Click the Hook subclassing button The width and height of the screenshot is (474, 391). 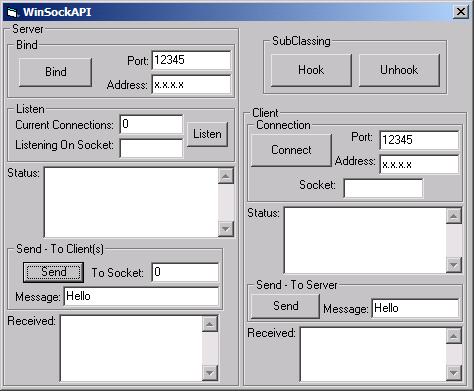click(311, 70)
